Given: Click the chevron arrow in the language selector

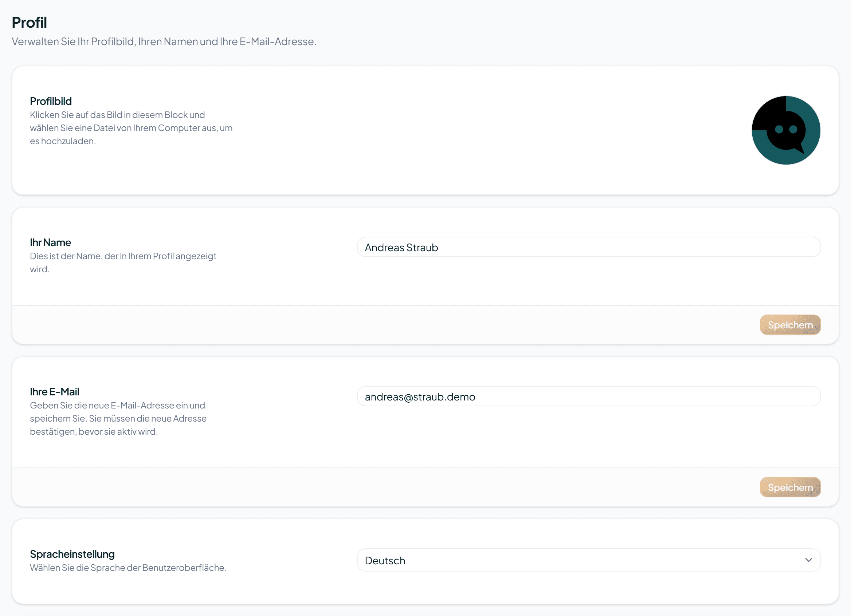Looking at the screenshot, I should coord(808,560).
